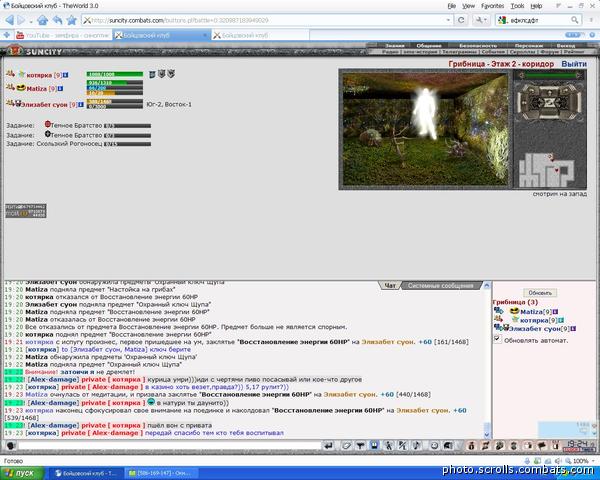Go back with the browser Back arrow
The image size is (600, 480).
pos(10,20)
